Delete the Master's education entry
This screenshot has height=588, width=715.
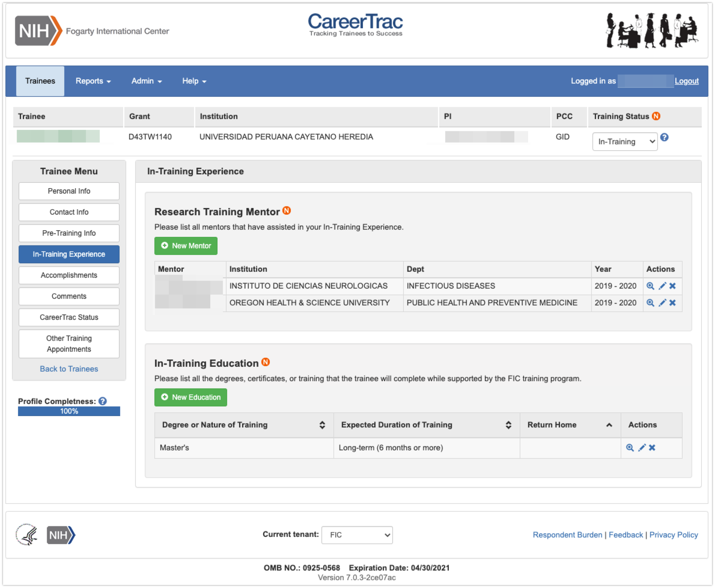[653, 448]
